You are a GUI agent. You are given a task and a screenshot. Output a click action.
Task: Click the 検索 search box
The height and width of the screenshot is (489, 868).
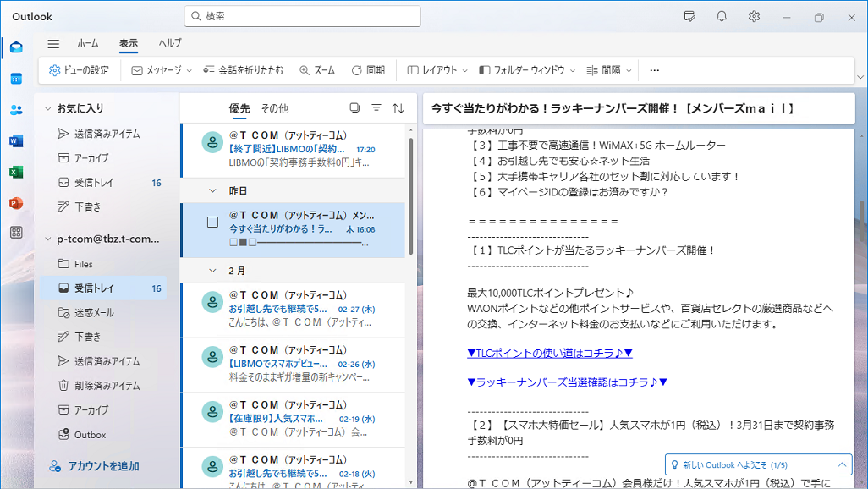[x=303, y=16]
